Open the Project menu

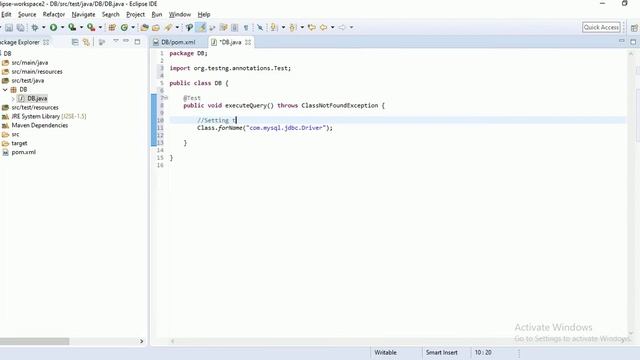point(136,14)
